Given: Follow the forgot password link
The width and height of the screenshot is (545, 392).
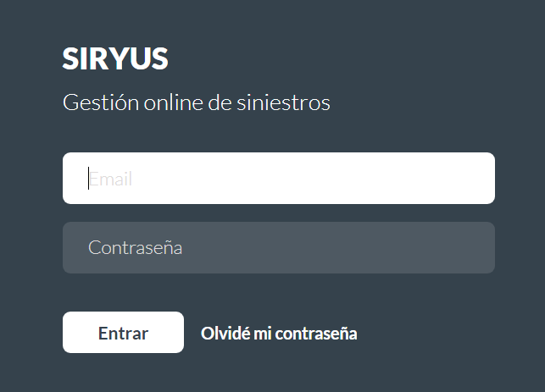Looking at the screenshot, I should click(x=279, y=334).
